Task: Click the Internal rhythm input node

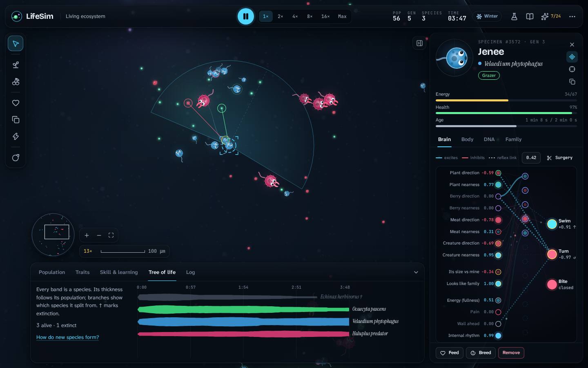Action: click(498, 336)
